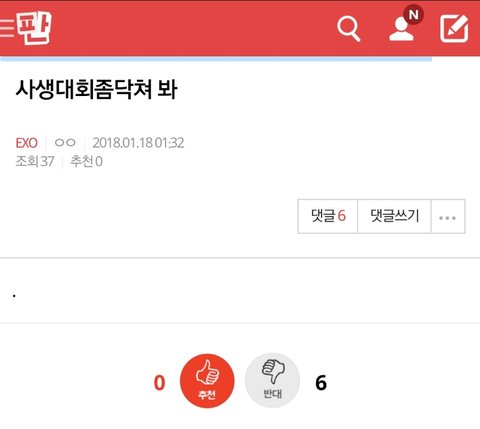
Task: Tap the 반대 thumbs-down button
Action: (x=272, y=381)
